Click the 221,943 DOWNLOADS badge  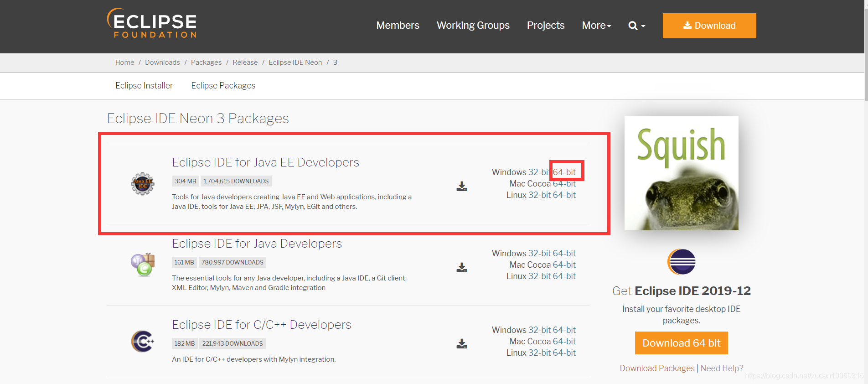click(x=232, y=343)
